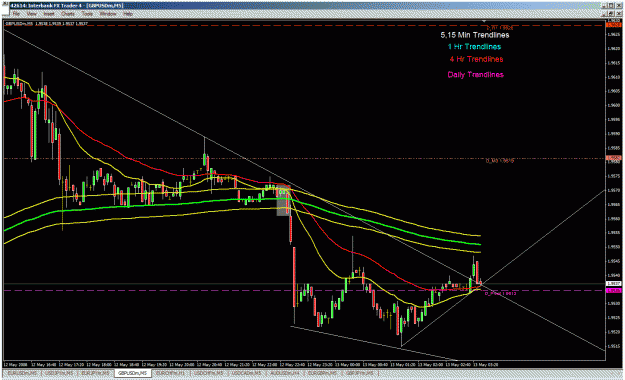This screenshot has height=380, width=625.
Task: Select the '1 Hr Trendlines' label
Action: tap(474, 47)
